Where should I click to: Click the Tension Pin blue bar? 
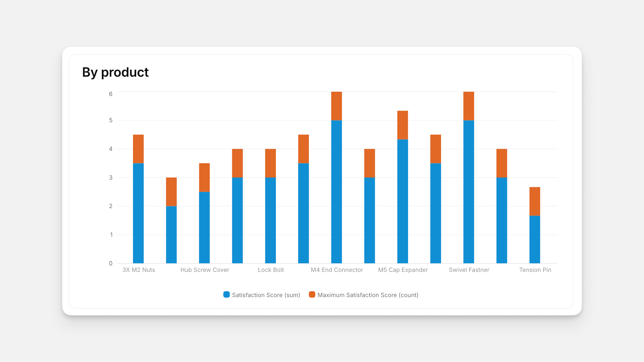535,239
